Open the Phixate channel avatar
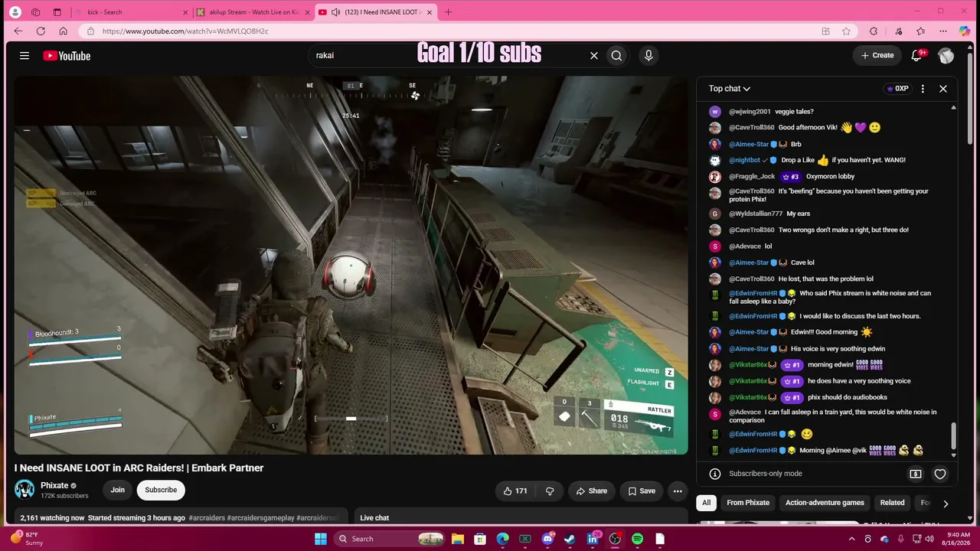Screen dimensions: 980x551 (x=24, y=489)
